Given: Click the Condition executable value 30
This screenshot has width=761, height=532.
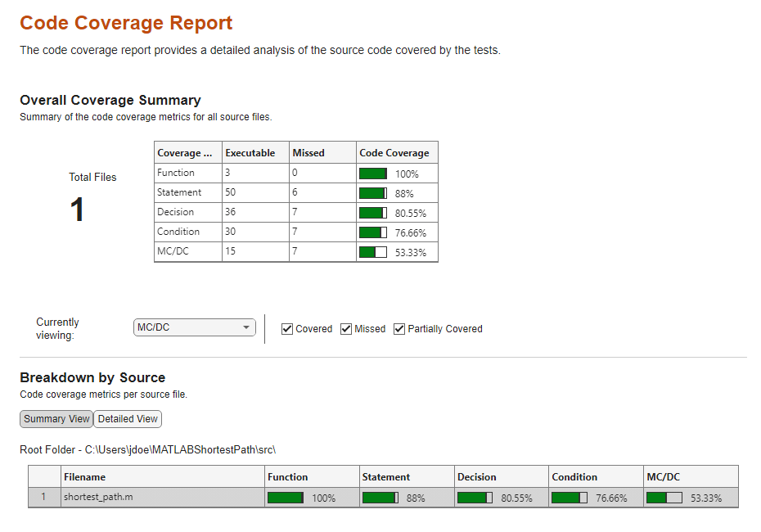Looking at the screenshot, I should pos(230,232).
